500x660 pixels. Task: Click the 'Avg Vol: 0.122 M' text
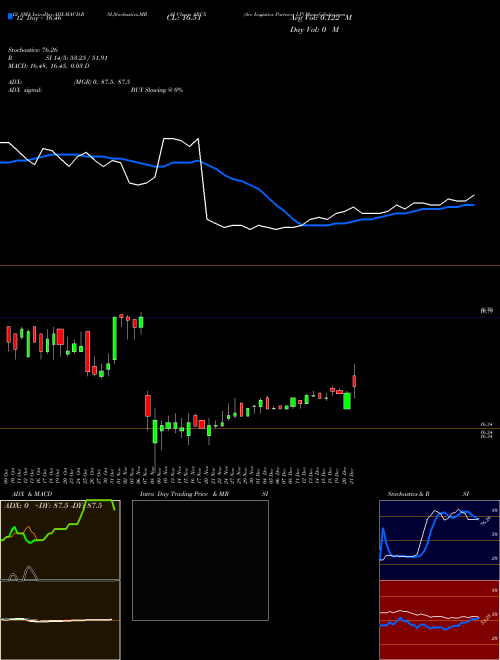320,18
